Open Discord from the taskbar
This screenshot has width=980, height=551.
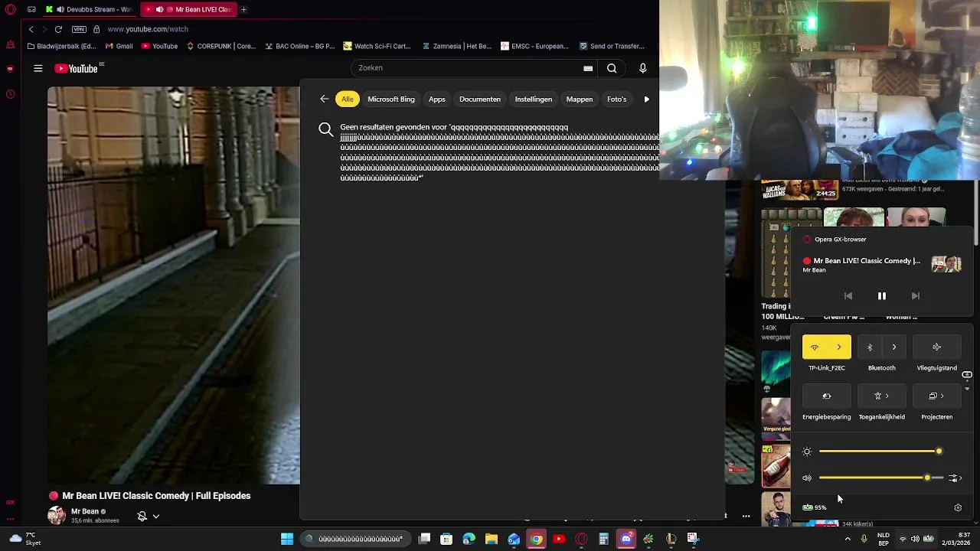(626, 539)
